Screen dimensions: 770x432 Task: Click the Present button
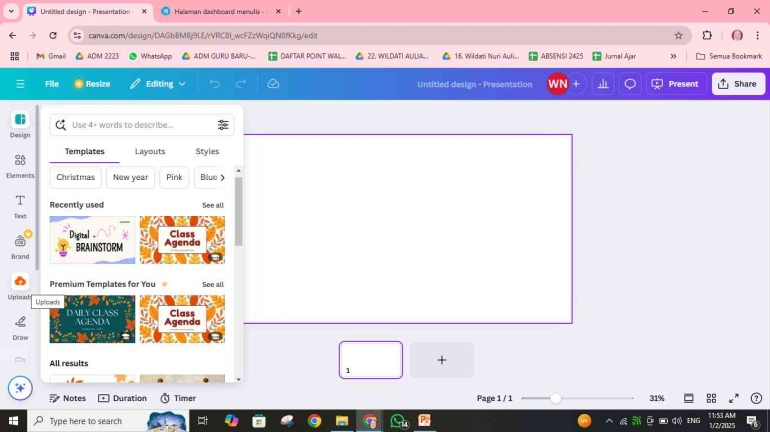point(675,84)
